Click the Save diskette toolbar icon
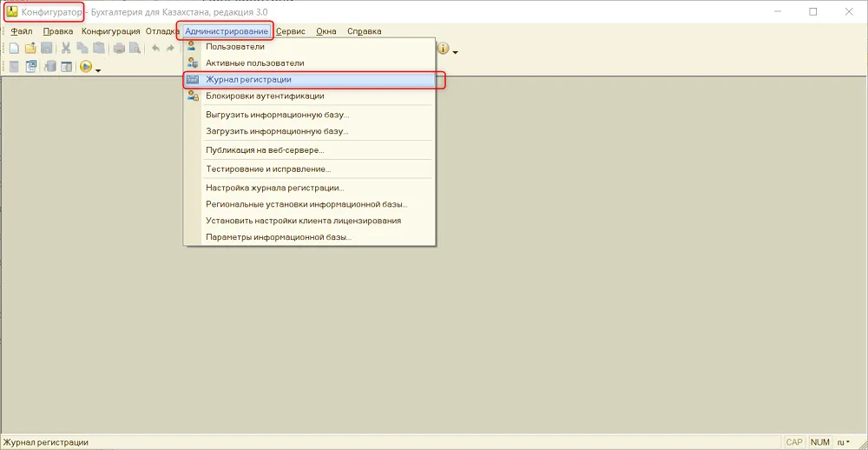This screenshot has width=868, height=450. 47,49
